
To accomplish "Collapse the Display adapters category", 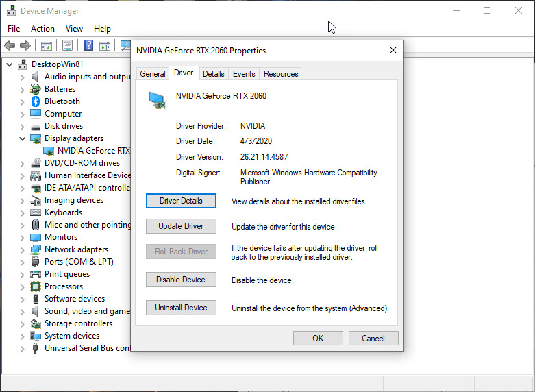I will point(22,138).
